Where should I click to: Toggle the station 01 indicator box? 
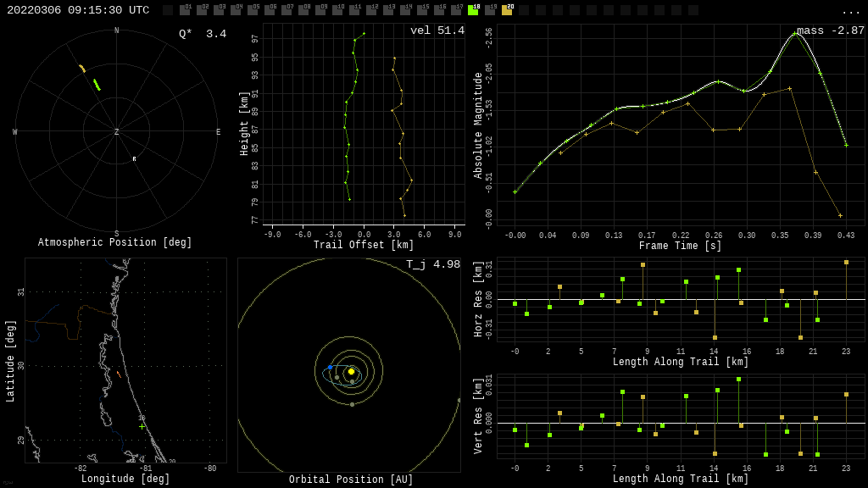pyautogui.click(x=185, y=10)
